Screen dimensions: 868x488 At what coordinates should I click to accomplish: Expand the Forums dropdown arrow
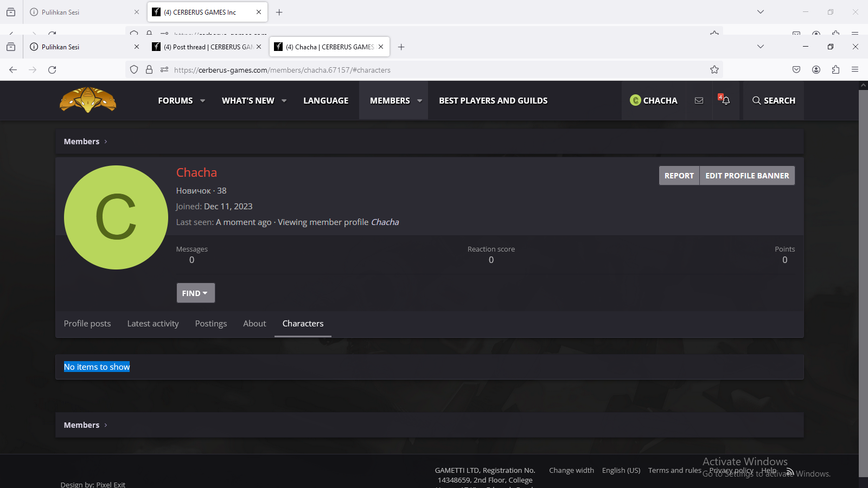coord(203,100)
